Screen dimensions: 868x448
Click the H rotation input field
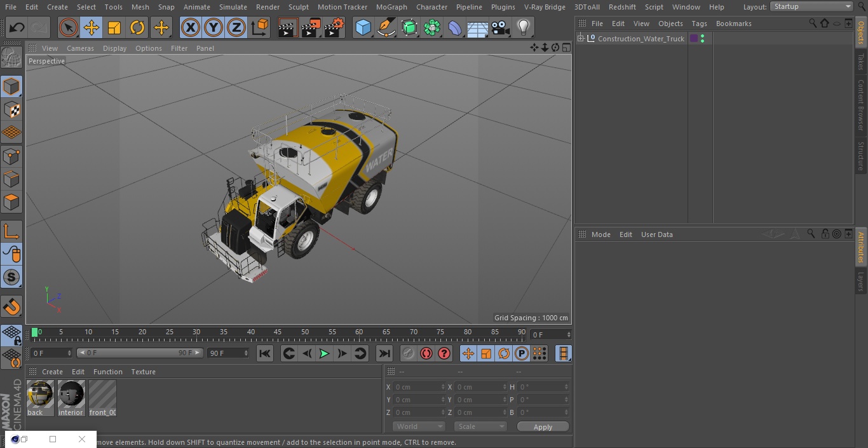pyautogui.click(x=544, y=387)
